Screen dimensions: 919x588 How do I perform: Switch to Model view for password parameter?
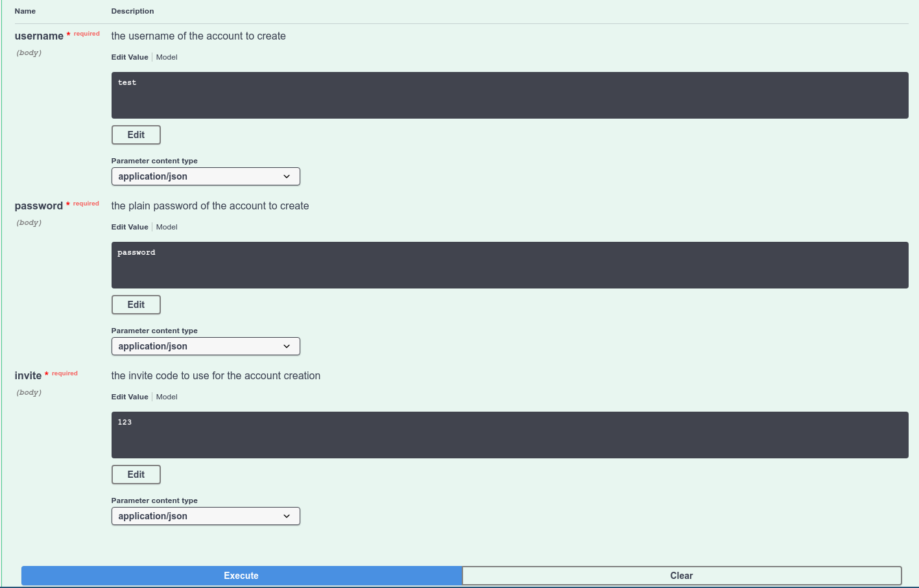click(166, 227)
